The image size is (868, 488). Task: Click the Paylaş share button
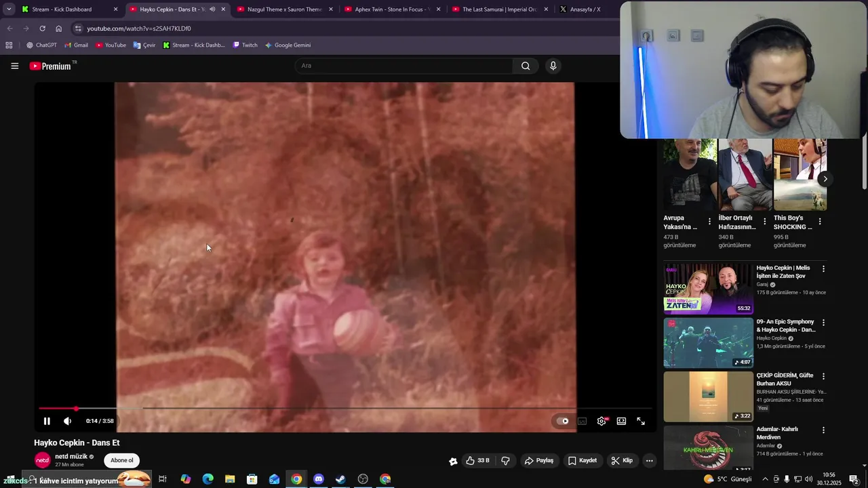(x=539, y=460)
